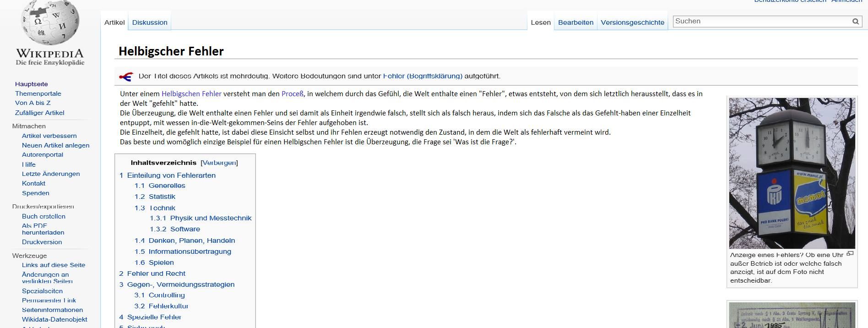
Task: Click the search magnifier icon
Action: point(855,22)
